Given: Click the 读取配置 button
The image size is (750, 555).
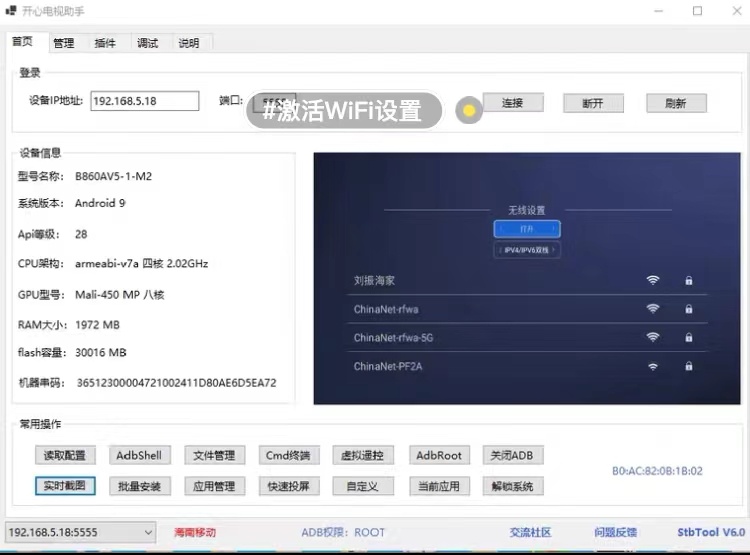Looking at the screenshot, I should [65, 455].
